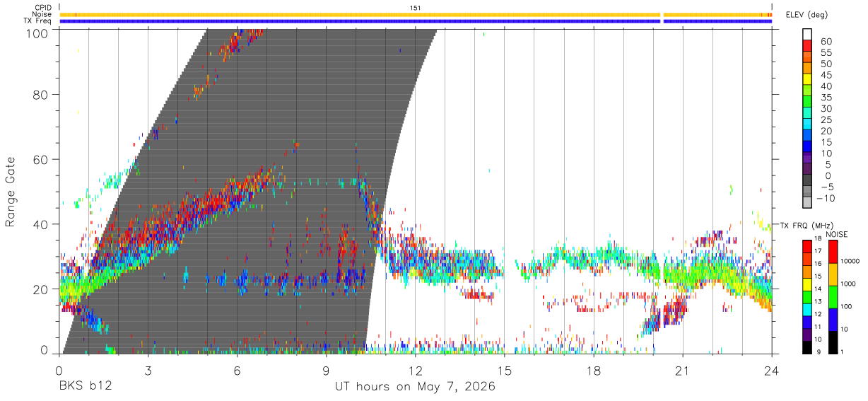Click the 'UT hours on May 7, 2026' axis title
Screen dimensions: 868x401
(x=415, y=387)
